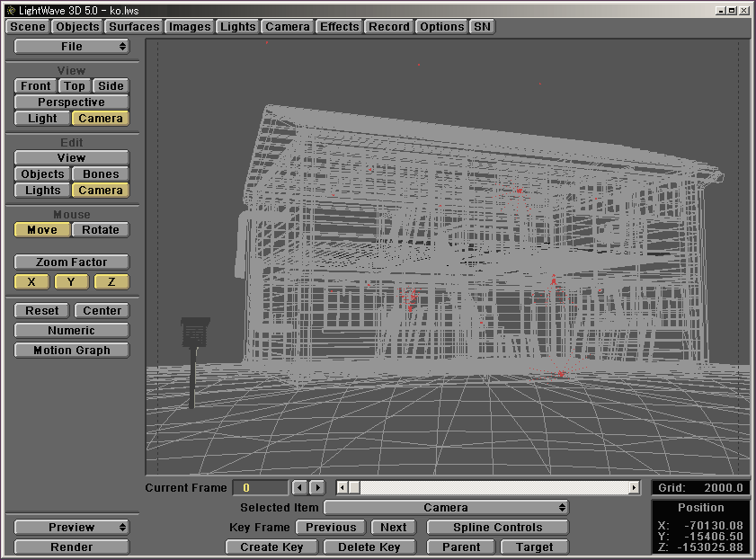Open the Preview dropdown
Viewport: 756px width, 560px height.
coord(72,528)
